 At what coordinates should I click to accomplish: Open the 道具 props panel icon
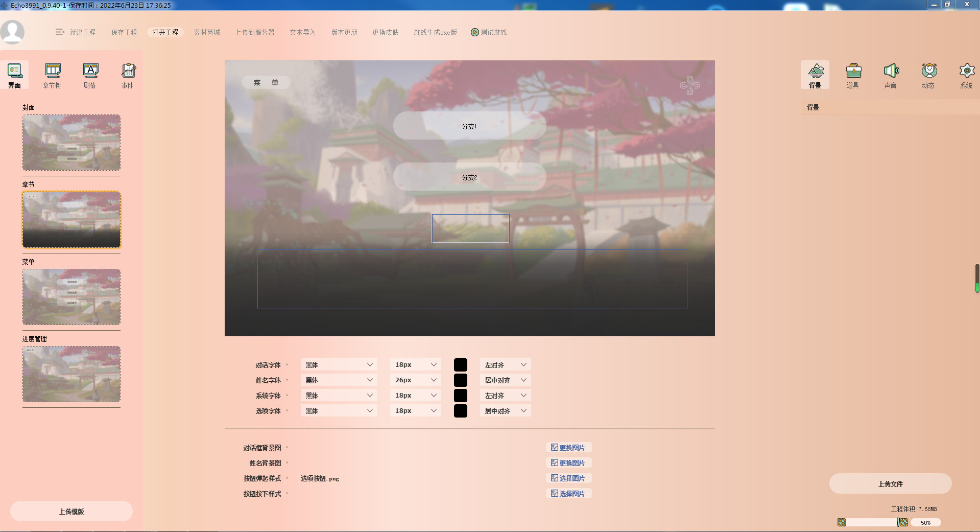[x=853, y=75]
